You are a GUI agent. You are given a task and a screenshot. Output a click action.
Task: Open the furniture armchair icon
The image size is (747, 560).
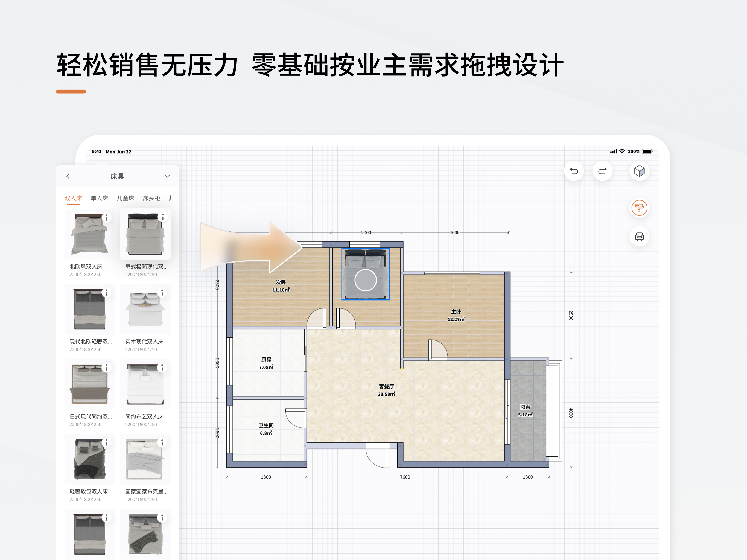[x=639, y=237]
